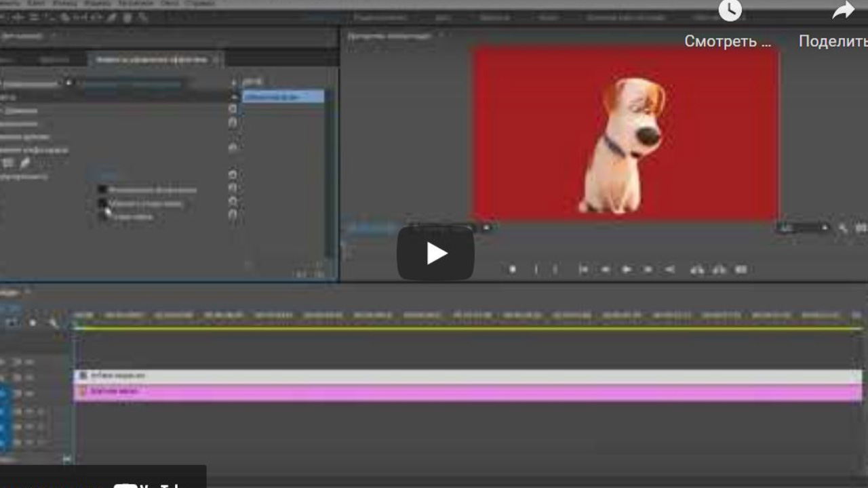Close the Effect Controls tab

coord(216,60)
